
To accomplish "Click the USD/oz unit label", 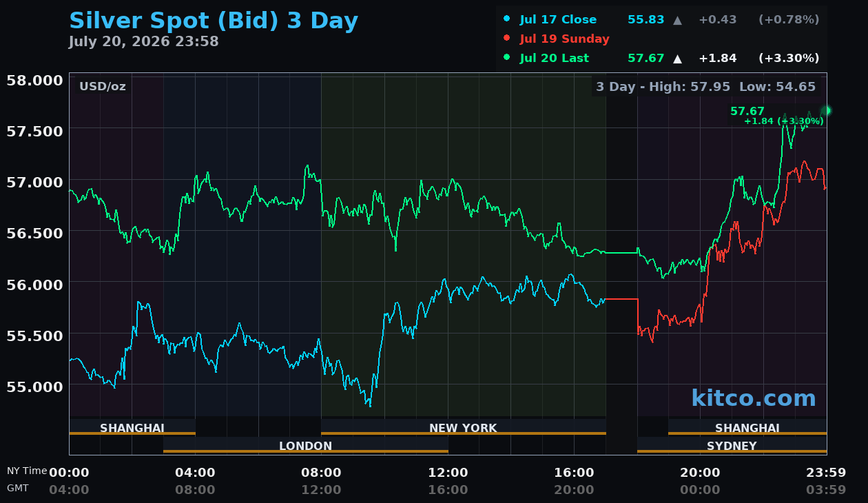I will pyautogui.click(x=103, y=87).
